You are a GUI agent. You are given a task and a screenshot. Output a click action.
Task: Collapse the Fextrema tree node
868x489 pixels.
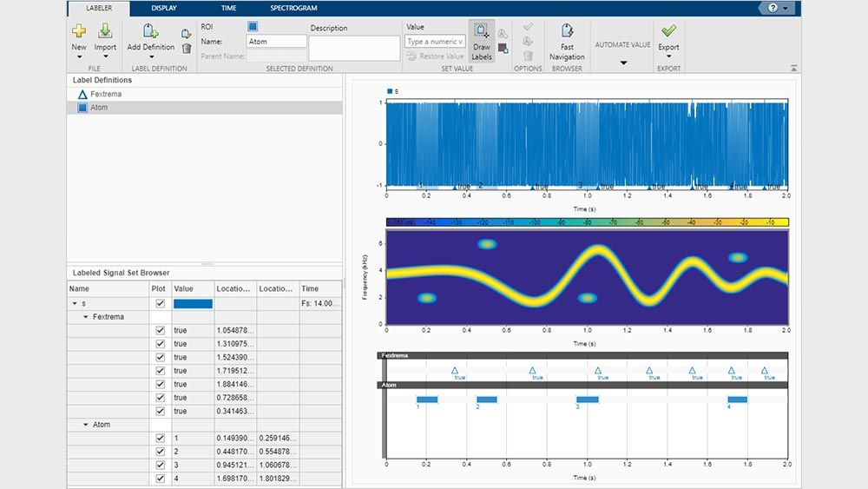click(x=85, y=317)
